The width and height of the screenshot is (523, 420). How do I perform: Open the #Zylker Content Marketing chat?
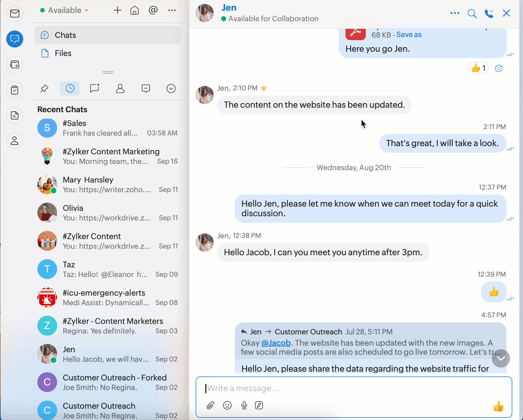[x=108, y=156]
